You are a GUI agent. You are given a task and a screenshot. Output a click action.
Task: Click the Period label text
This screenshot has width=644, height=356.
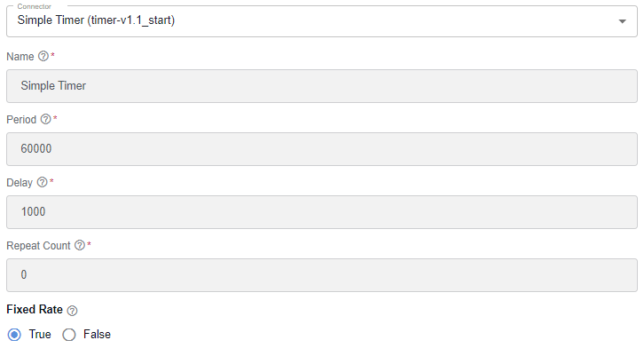click(21, 119)
